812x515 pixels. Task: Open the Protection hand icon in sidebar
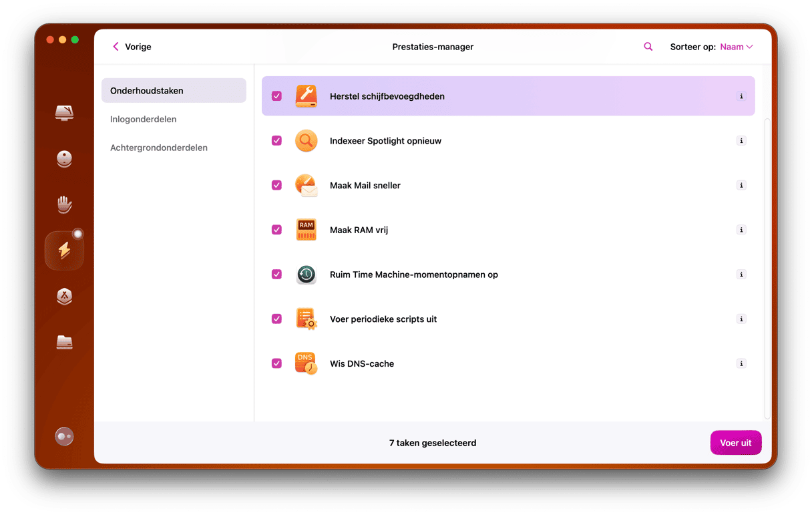click(64, 204)
